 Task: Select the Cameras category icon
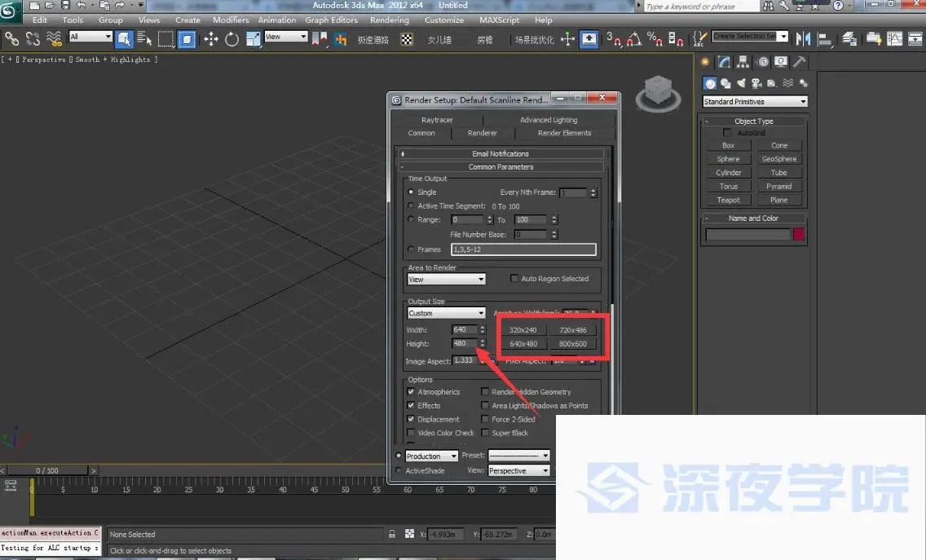tap(756, 83)
